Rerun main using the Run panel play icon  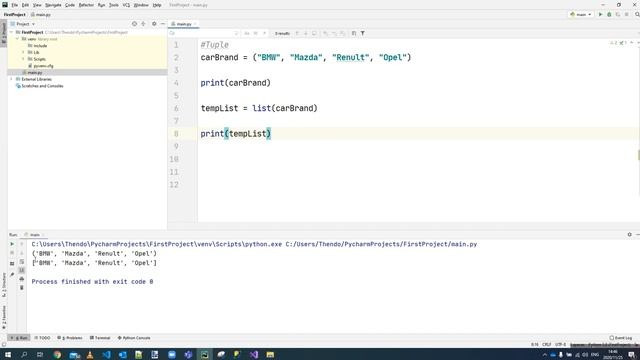click(x=12, y=244)
